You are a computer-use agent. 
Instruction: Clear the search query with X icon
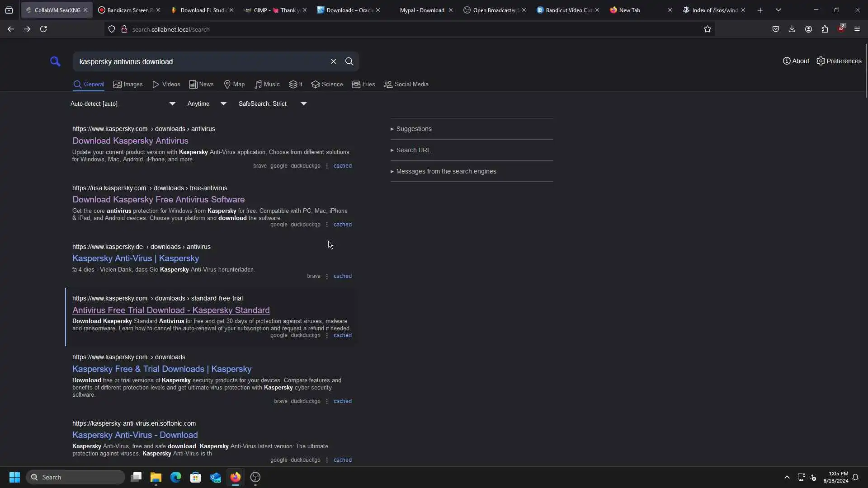333,61
